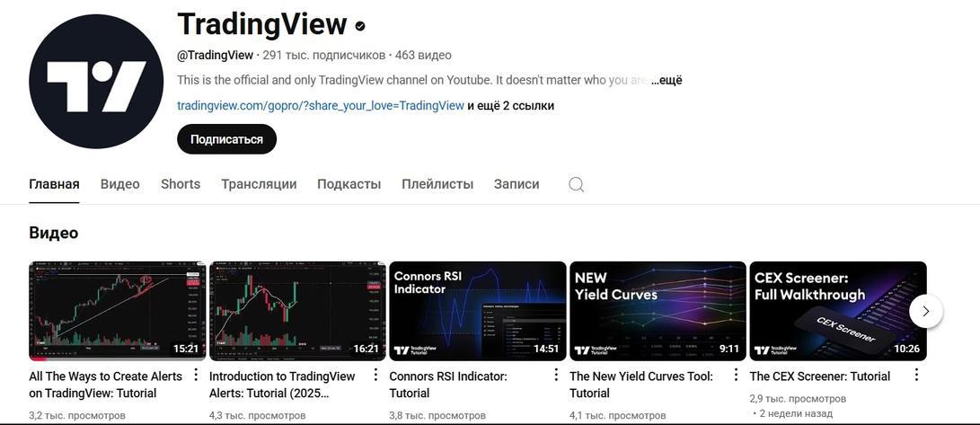Open options menu for All The Ways to Create Alerts video
Image resolution: width=980 pixels, height=425 pixels.
tap(195, 375)
